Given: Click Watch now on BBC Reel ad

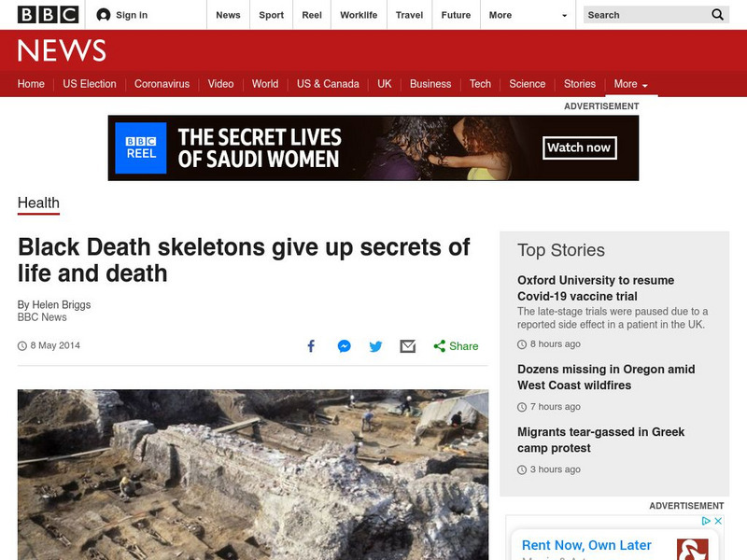Looking at the screenshot, I should click(579, 147).
